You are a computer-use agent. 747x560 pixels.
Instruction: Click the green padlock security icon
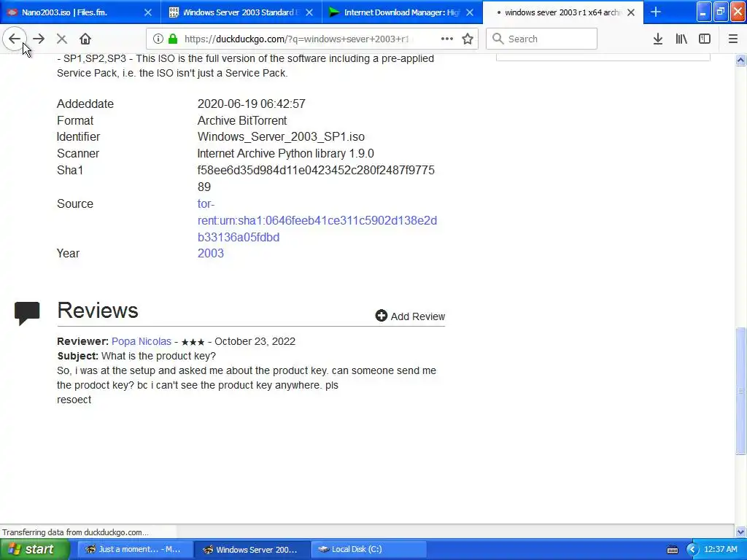coord(173,39)
